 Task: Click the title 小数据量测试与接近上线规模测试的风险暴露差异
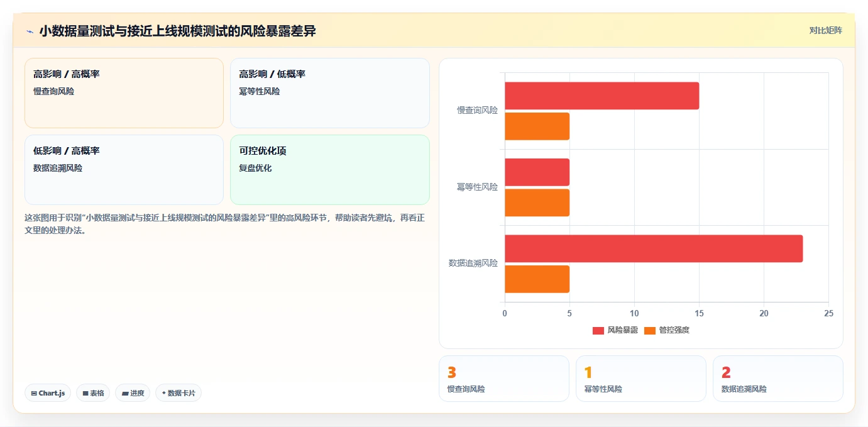(x=178, y=31)
